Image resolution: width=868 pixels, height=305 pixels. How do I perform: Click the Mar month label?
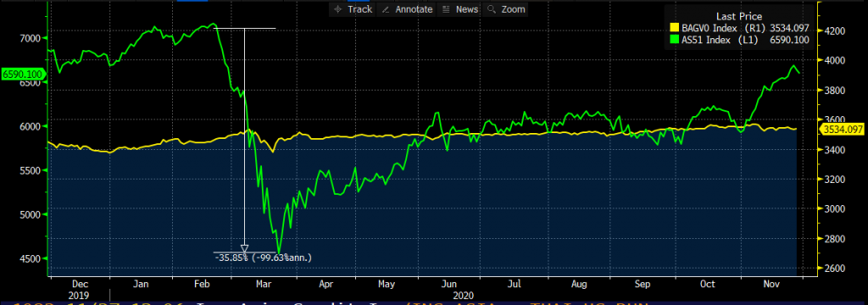click(x=264, y=284)
